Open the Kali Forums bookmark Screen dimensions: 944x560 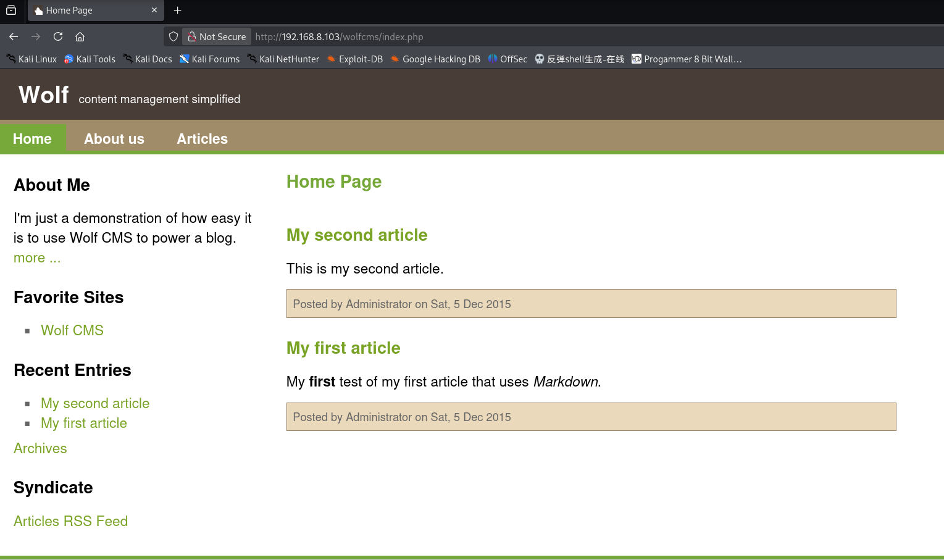click(209, 59)
